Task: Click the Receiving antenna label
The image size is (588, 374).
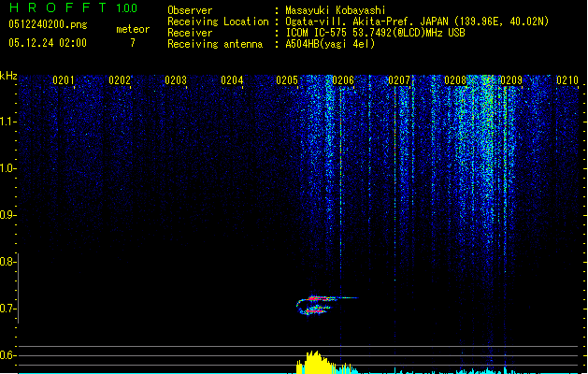Action: click(x=215, y=44)
